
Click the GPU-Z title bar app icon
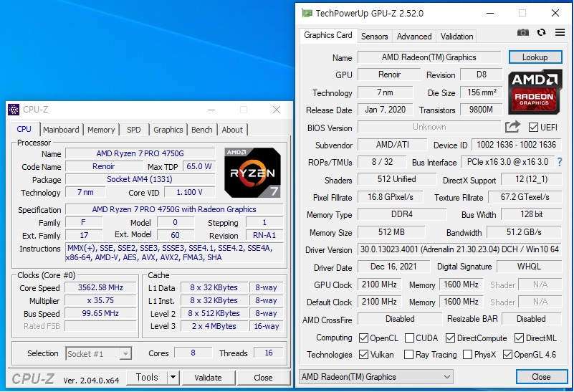point(307,14)
